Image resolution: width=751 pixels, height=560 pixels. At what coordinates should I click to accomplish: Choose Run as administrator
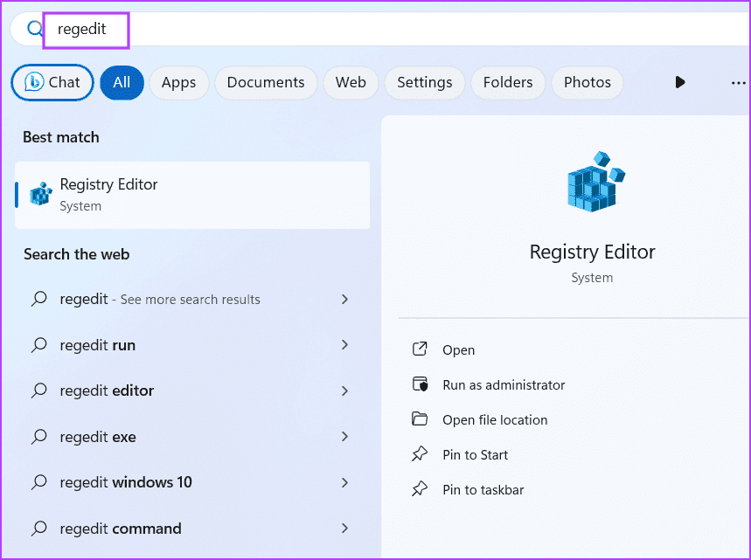504,384
